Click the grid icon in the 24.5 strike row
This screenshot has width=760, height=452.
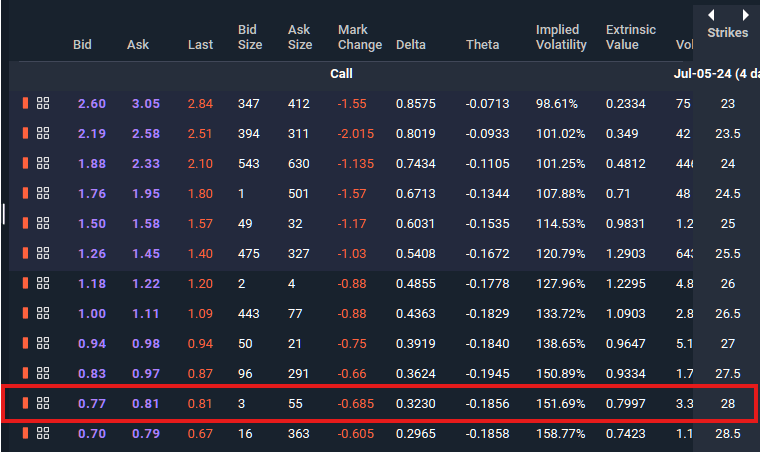tap(43, 193)
